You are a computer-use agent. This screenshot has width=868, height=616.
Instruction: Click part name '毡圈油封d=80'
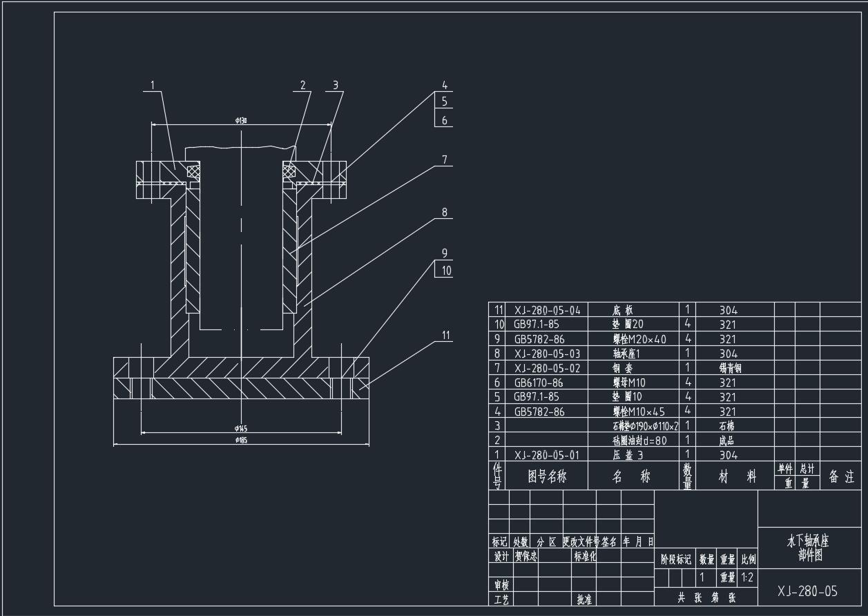pyautogui.click(x=640, y=441)
